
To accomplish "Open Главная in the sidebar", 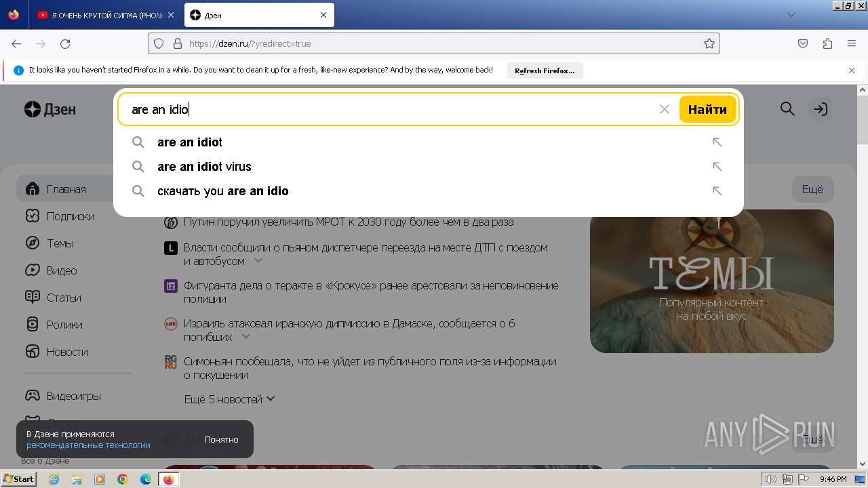I will click(65, 189).
